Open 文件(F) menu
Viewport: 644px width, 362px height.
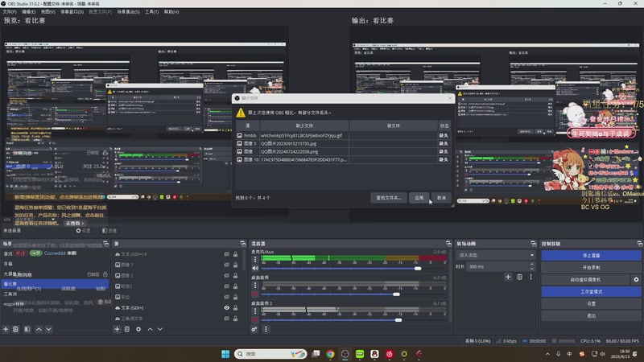[x=10, y=12]
